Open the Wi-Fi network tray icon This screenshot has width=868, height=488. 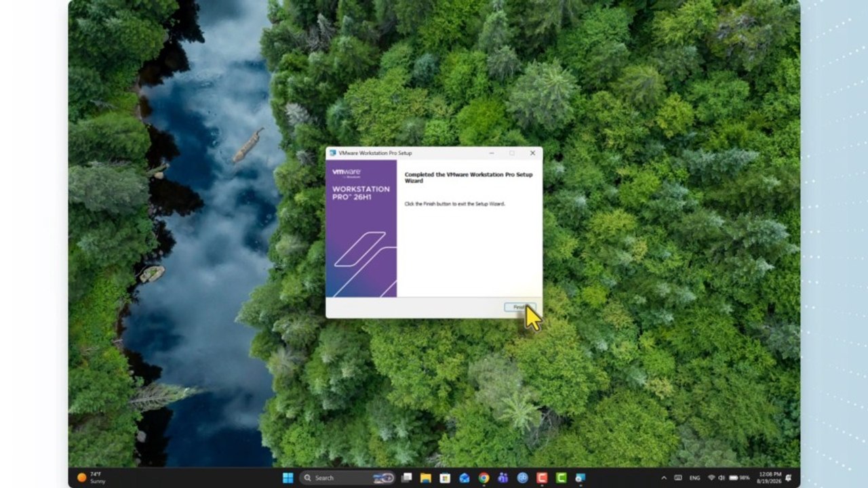click(x=711, y=478)
